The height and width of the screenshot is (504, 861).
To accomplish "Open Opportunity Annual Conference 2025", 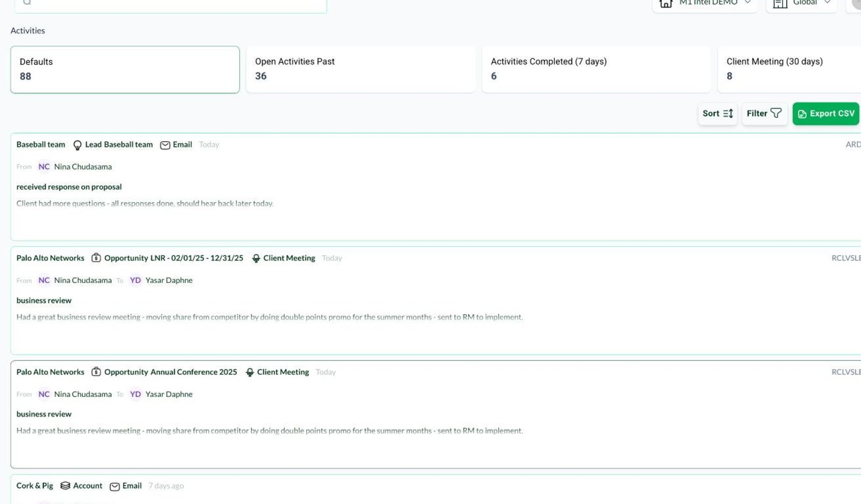I will [x=171, y=372].
